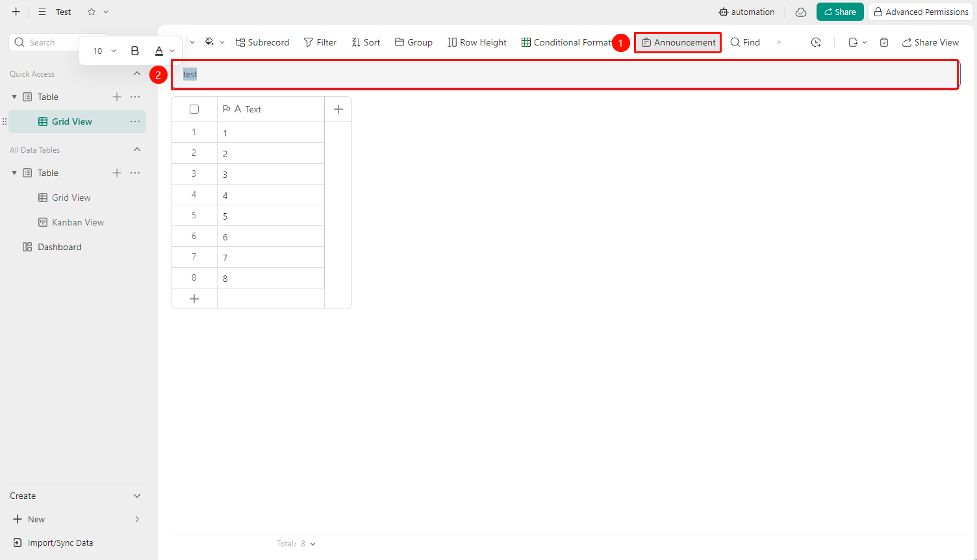Open the Sort options

(x=366, y=42)
